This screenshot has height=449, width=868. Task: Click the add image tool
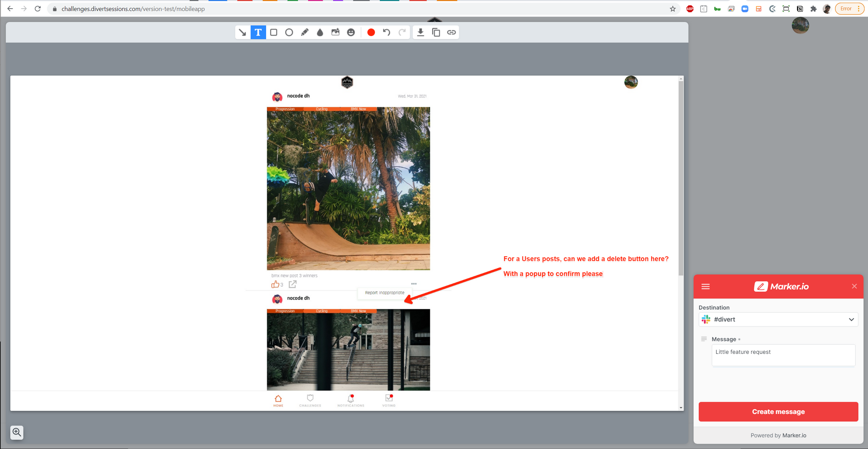click(x=335, y=33)
